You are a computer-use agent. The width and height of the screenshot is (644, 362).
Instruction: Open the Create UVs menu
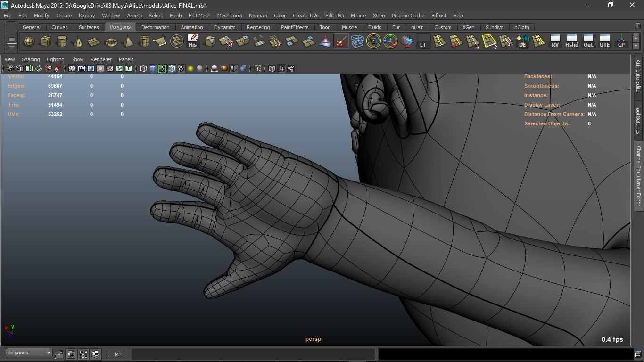pyautogui.click(x=305, y=16)
